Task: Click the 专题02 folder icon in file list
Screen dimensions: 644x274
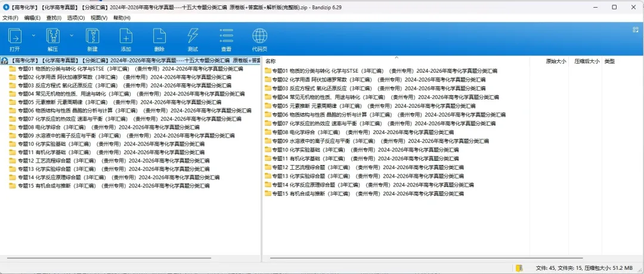Action: [x=268, y=80]
